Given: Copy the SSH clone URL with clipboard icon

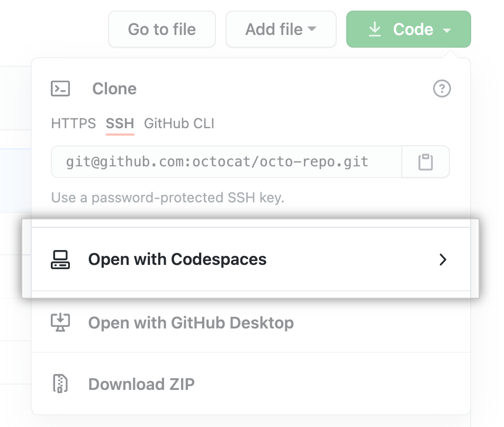Looking at the screenshot, I should (426, 162).
